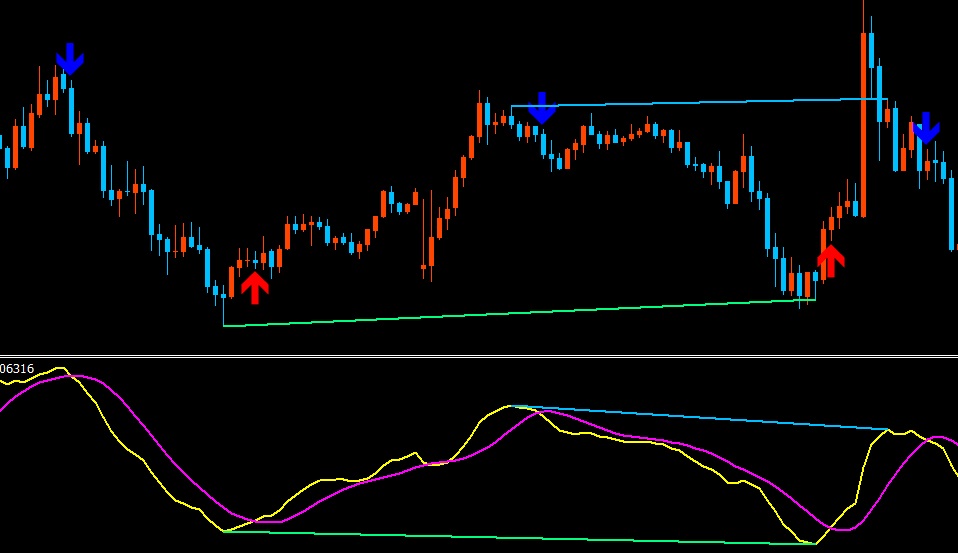Click the green trendline under price lows
Image resolution: width=958 pixels, height=554 pixels.
(519, 313)
